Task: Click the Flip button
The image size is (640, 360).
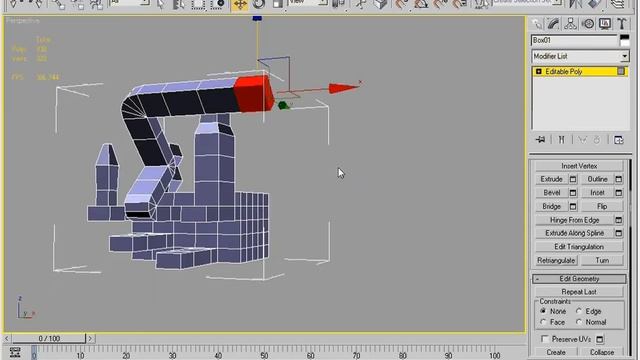Action: click(602, 207)
